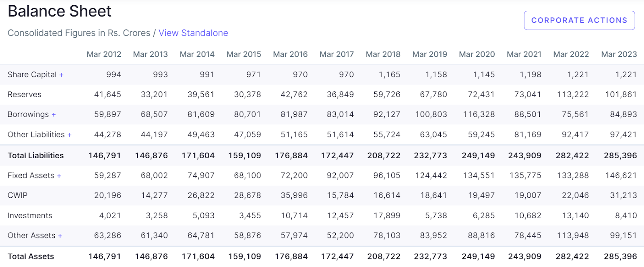The image size is (644, 267).
Task: Click Total Assets value 249,149
Action: [x=478, y=256]
